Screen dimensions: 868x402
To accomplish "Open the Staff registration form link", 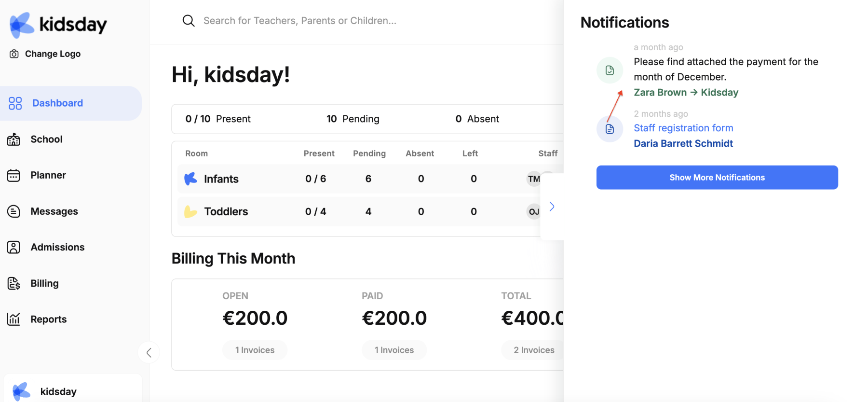I will click(x=683, y=128).
